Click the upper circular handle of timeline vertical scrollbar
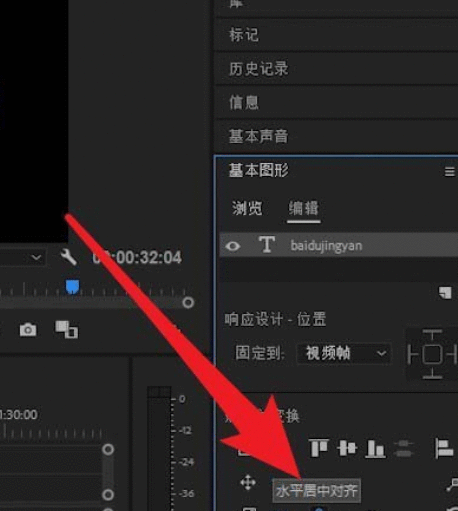 (x=108, y=449)
